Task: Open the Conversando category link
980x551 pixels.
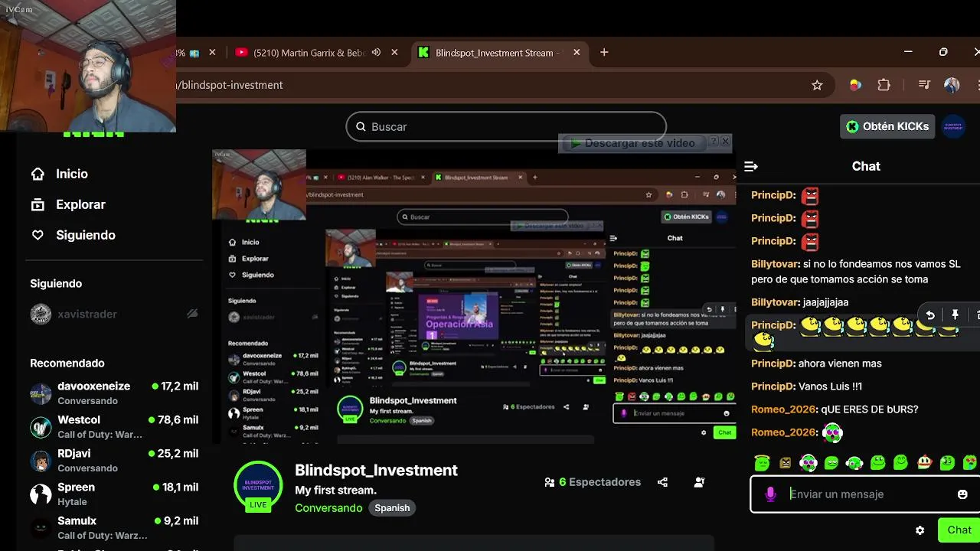Action: click(x=328, y=508)
